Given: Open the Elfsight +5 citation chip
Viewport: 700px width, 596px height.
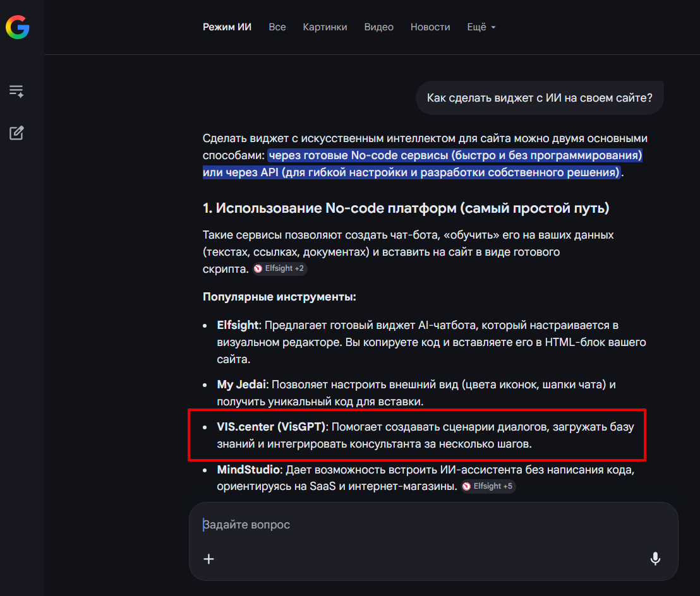Looking at the screenshot, I should click(x=488, y=486).
